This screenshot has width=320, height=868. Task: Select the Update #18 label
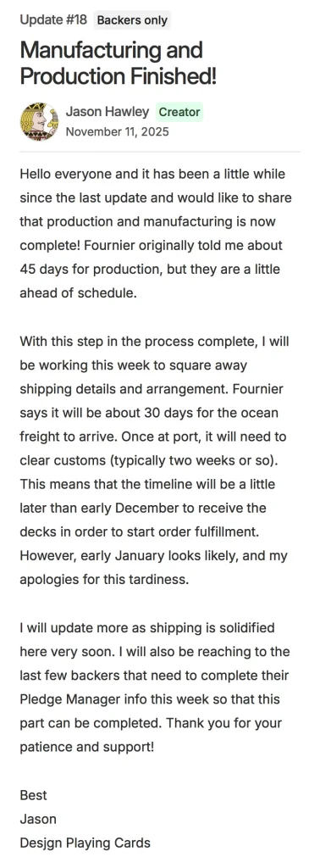[53, 20]
